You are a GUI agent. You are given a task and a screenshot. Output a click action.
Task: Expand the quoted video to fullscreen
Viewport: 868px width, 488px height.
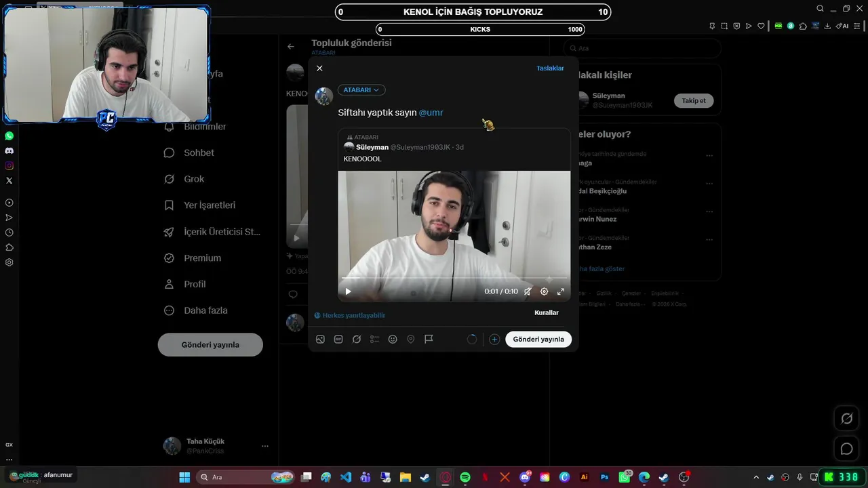pyautogui.click(x=561, y=291)
